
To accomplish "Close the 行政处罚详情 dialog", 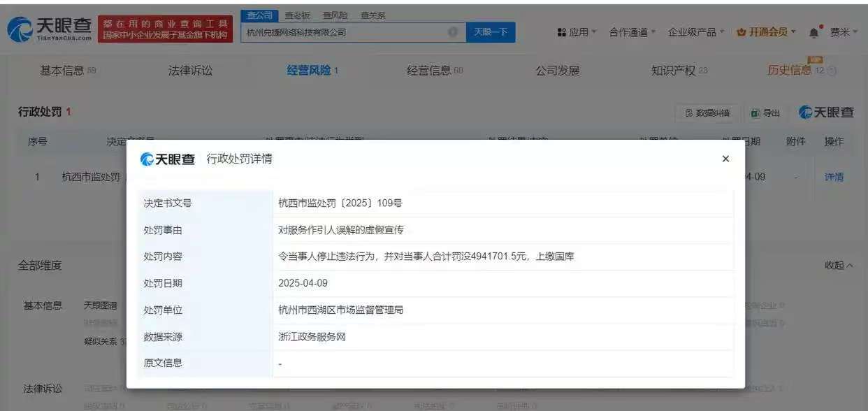I will pyautogui.click(x=725, y=159).
